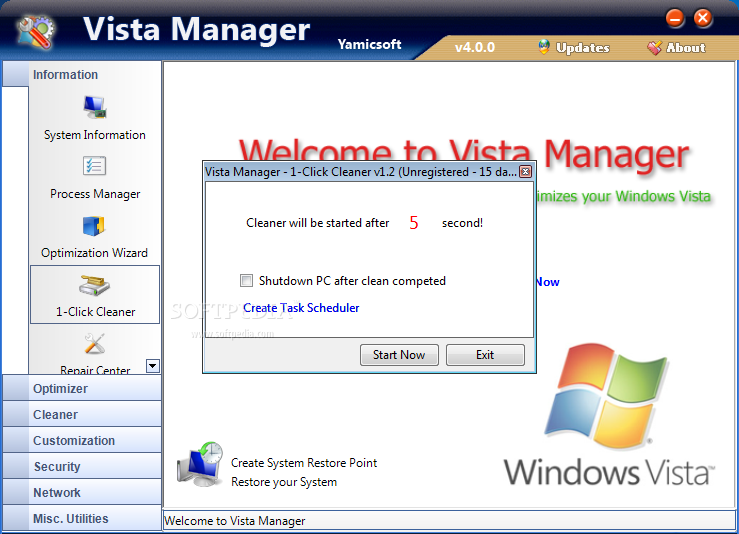
Task: Open the Customization section
Action: pos(82,440)
